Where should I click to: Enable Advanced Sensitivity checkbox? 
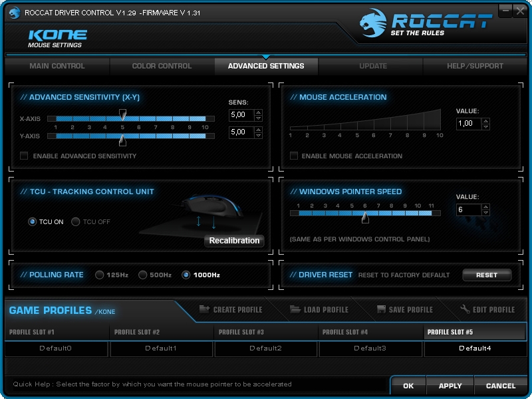pos(24,156)
